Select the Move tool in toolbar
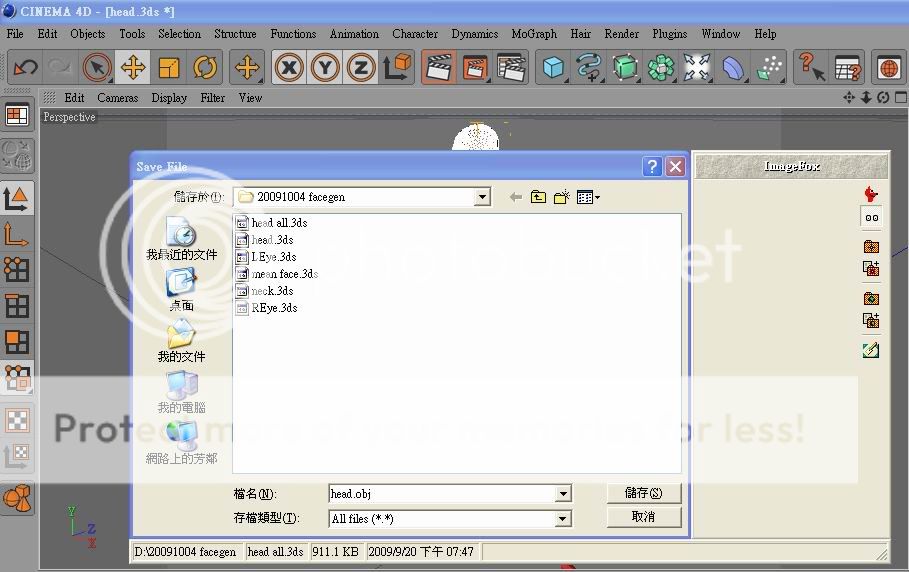 coord(132,68)
